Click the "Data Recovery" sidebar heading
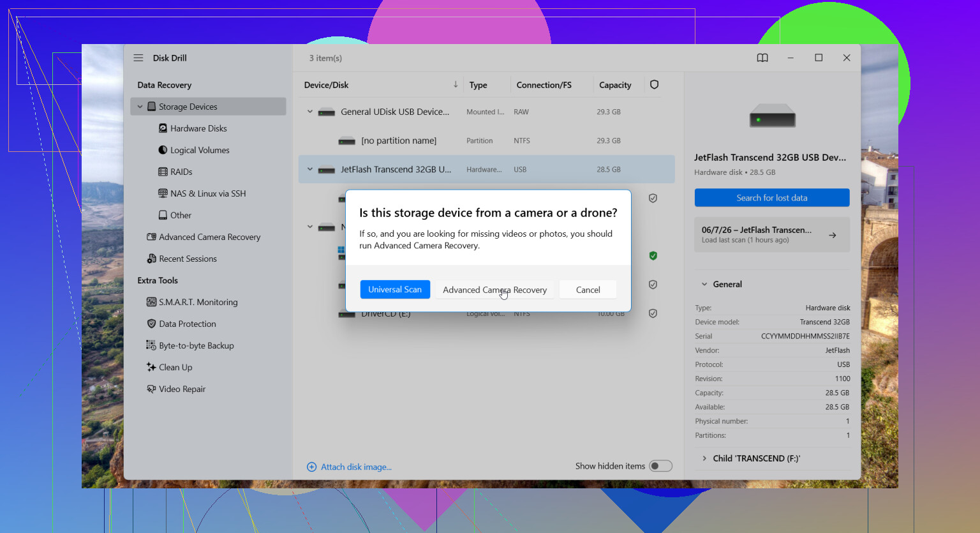Image resolution: width=980 pixels, height=533 pixels. [164, 85]
